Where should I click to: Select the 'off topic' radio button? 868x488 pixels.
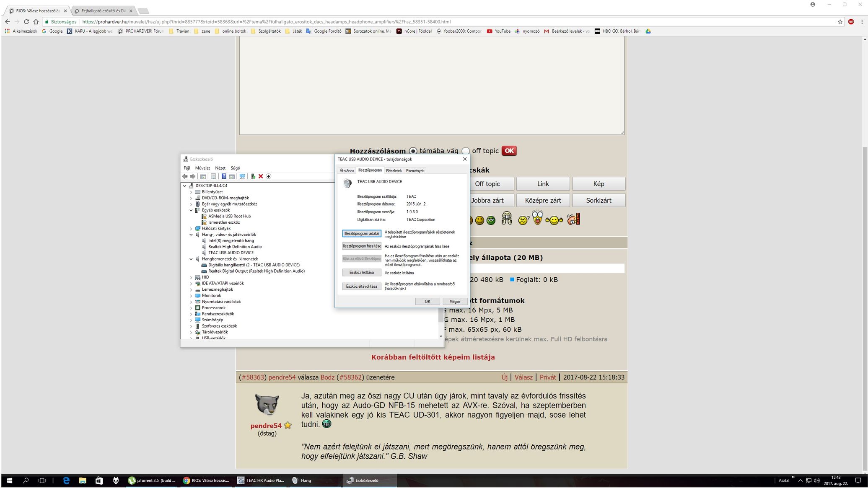[x=465, y=151]
